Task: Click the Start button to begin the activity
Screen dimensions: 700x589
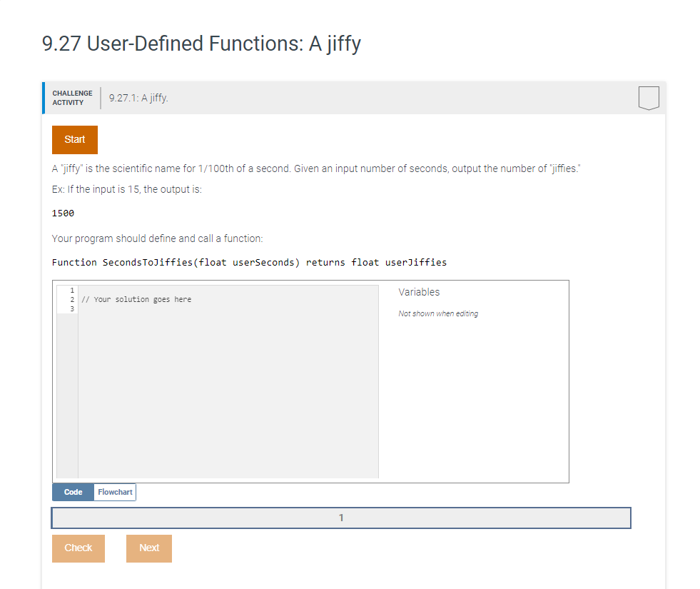Action: (74, 139)
